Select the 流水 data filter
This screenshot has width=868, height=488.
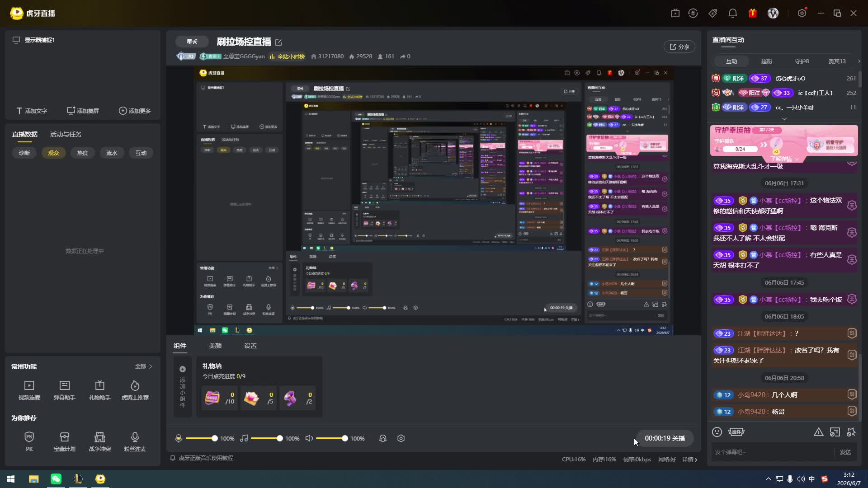pyautogui.click(x=112, y=153)
